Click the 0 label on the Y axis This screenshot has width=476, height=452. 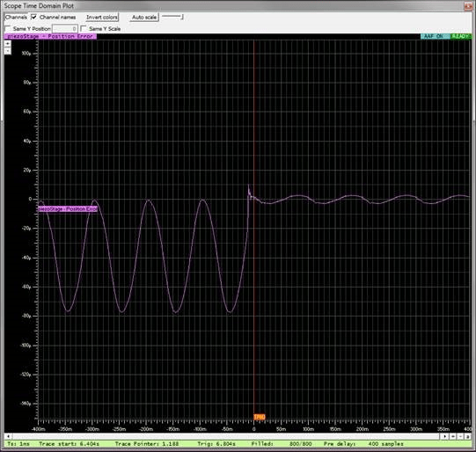point(30,199)
